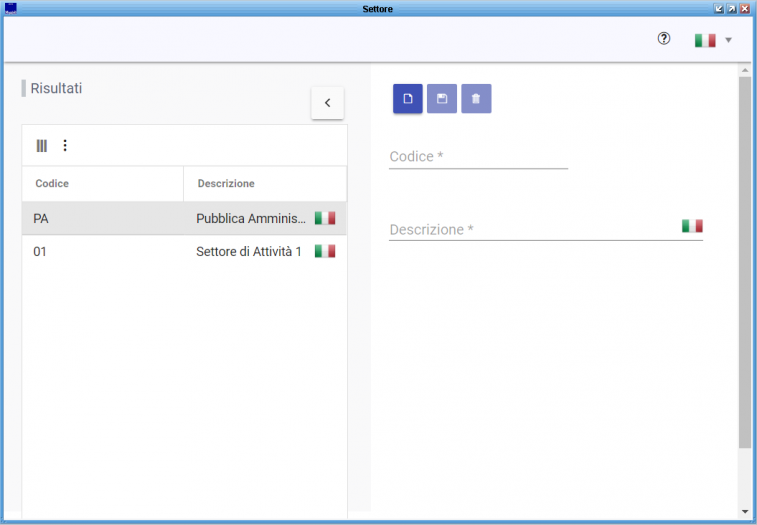Click the scrollbar down arrow
The image size is (757, 525).
click(x=744, y=511)
